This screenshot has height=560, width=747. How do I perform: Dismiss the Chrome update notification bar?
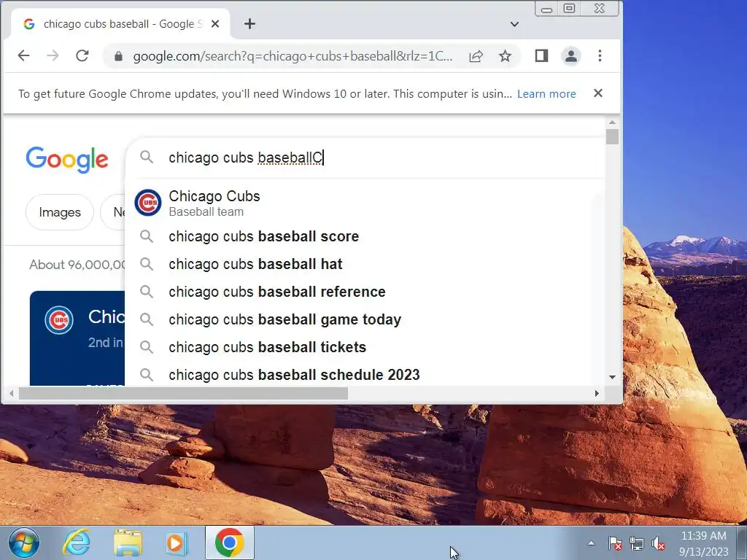pyautogui.click(x=598, y=93)
